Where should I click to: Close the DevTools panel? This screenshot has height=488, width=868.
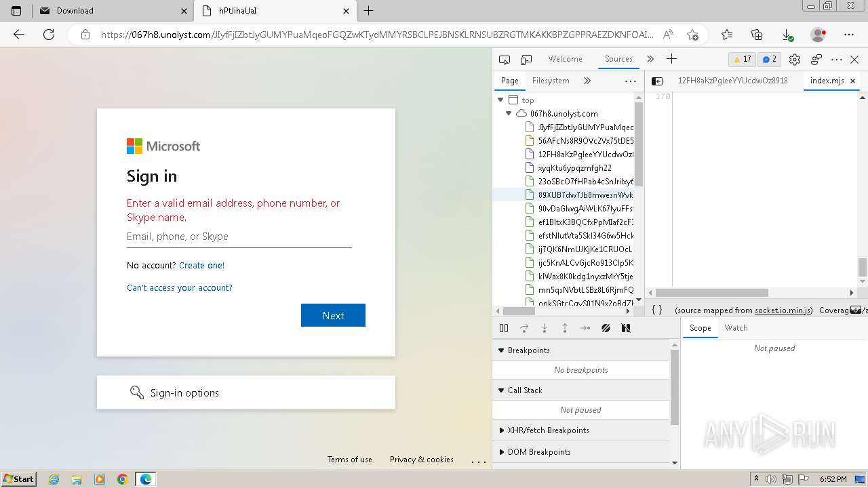[854, 60]
